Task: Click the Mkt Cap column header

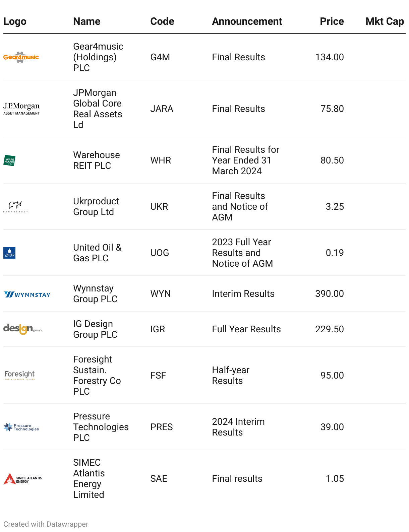Action: tap(385, 21)
